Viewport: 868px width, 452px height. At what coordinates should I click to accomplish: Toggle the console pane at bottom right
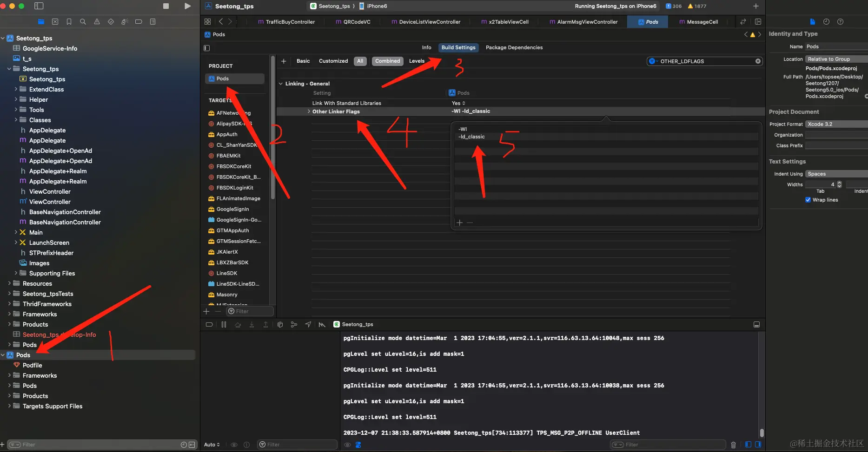click(x=758, y=445)
